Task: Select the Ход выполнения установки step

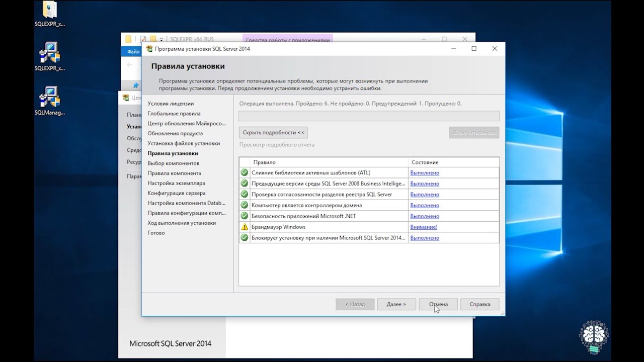Action: [x=182, y=223]
